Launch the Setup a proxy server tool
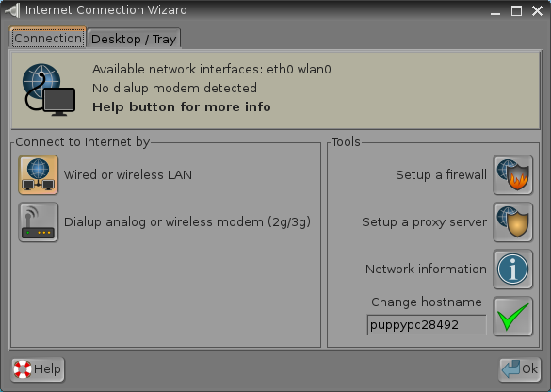 pyautogui.click(x=512, y=221)
